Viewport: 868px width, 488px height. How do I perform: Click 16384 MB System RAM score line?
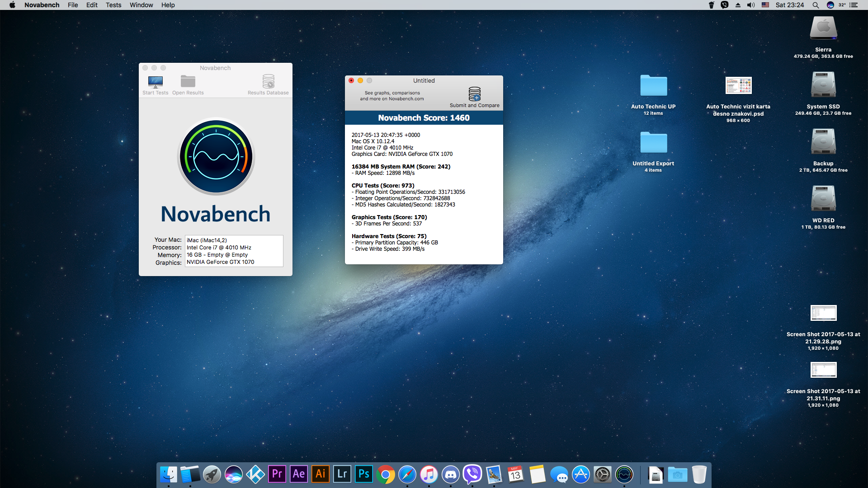coord(401,167)
